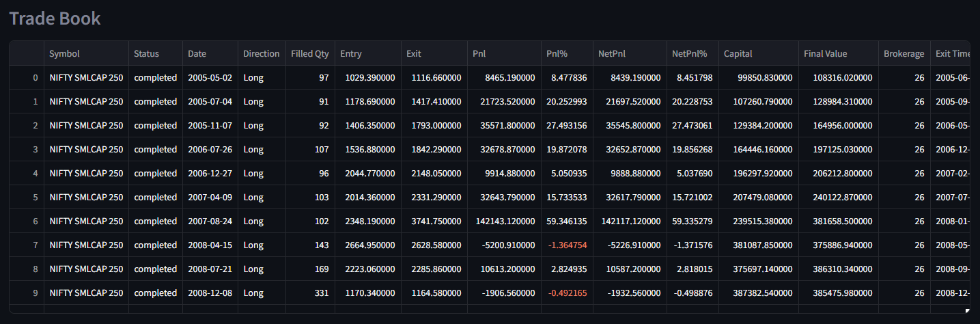Click Pnl cell -5200.910000
980x324 pixels.
504,245
